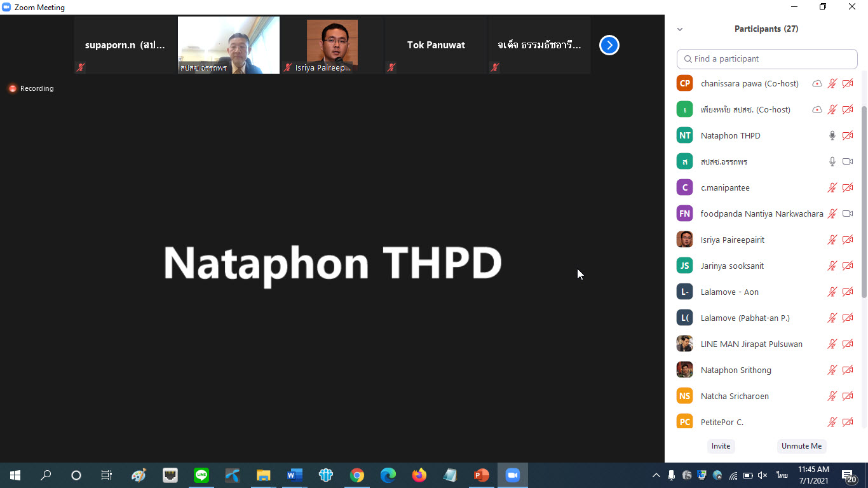Toggle mute icon for Isriya Paireepairit

[832, 240]
